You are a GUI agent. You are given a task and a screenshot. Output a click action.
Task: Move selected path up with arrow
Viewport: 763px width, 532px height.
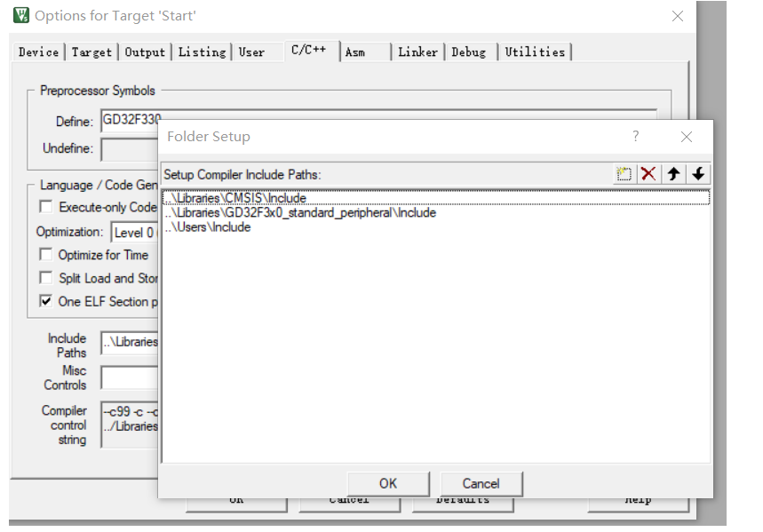pos(674,174)
